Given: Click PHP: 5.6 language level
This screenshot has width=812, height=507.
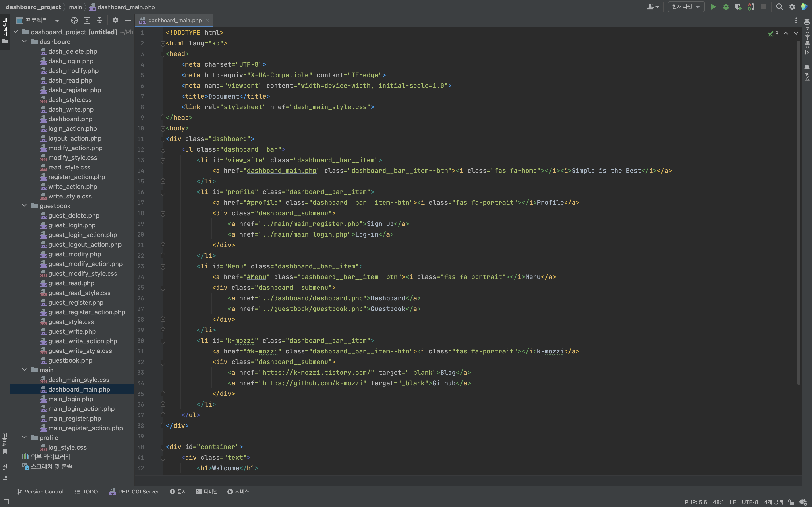Looking at the screenshot, I should [x=695, y=502].
